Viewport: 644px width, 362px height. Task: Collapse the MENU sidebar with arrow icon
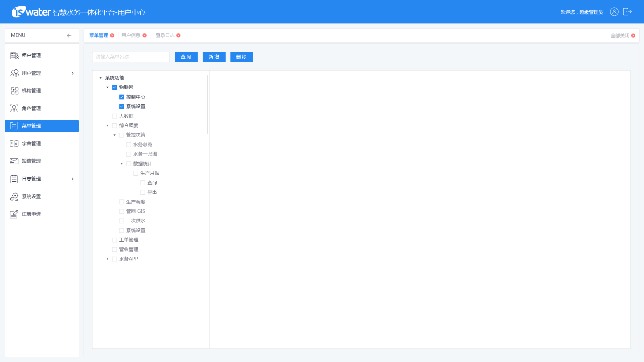68,36
